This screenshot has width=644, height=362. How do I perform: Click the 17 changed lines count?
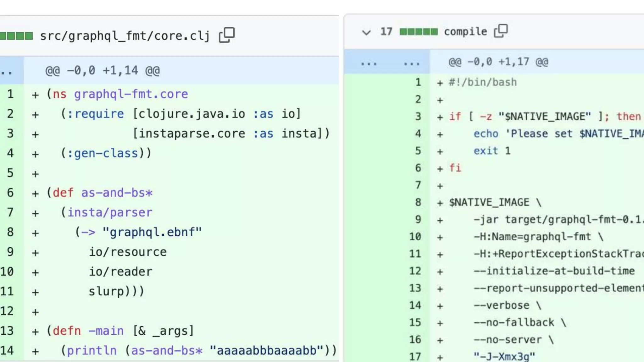point(386,31)
